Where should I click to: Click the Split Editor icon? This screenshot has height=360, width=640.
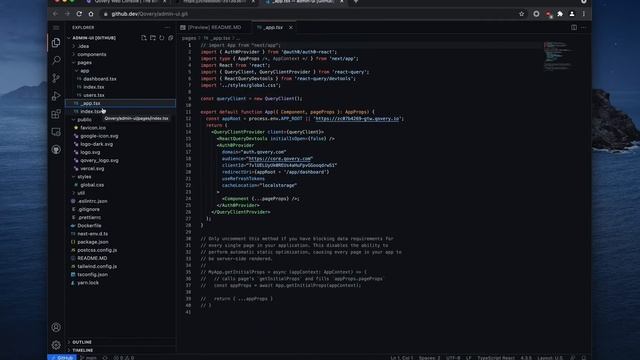[574, 27]
